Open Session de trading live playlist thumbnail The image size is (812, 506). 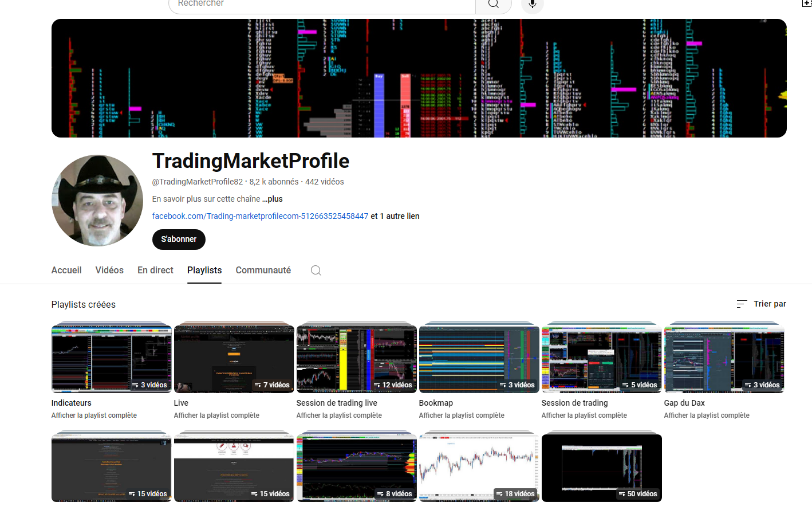[357, 359]
